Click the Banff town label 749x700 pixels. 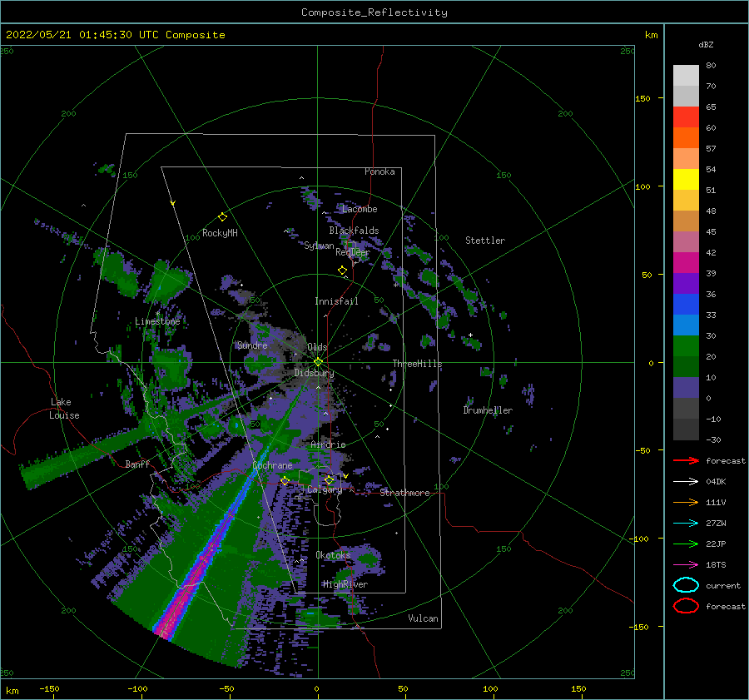tap(137, 464)
